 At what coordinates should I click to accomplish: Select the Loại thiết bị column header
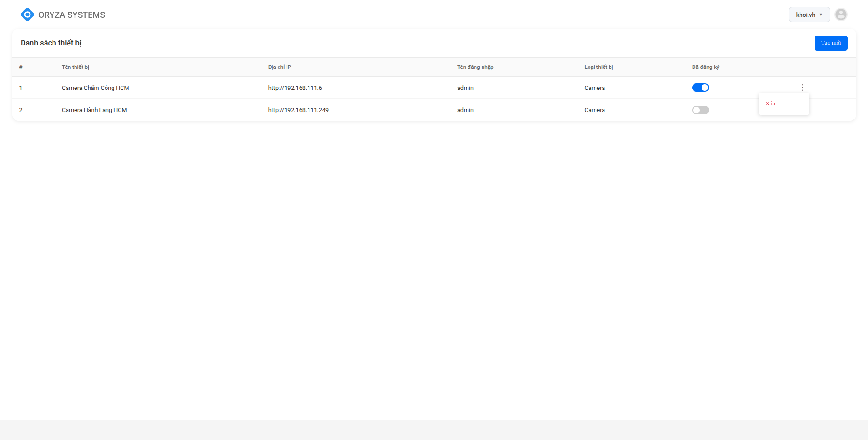598,67
